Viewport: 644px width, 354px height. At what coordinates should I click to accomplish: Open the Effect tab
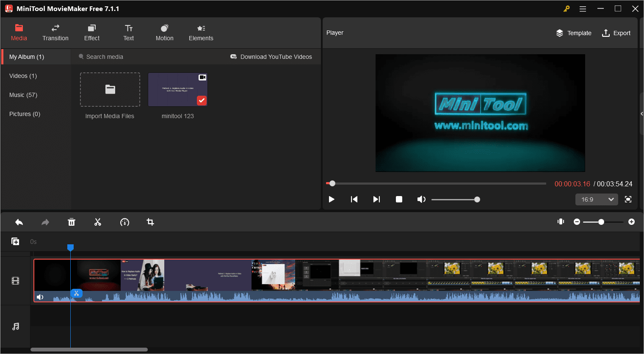(92, 33)
